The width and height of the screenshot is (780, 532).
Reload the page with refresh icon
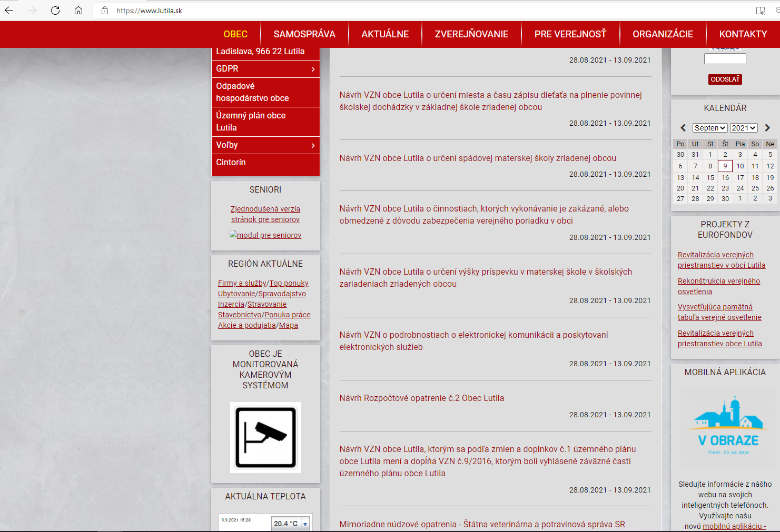click(x=55, y=11)
